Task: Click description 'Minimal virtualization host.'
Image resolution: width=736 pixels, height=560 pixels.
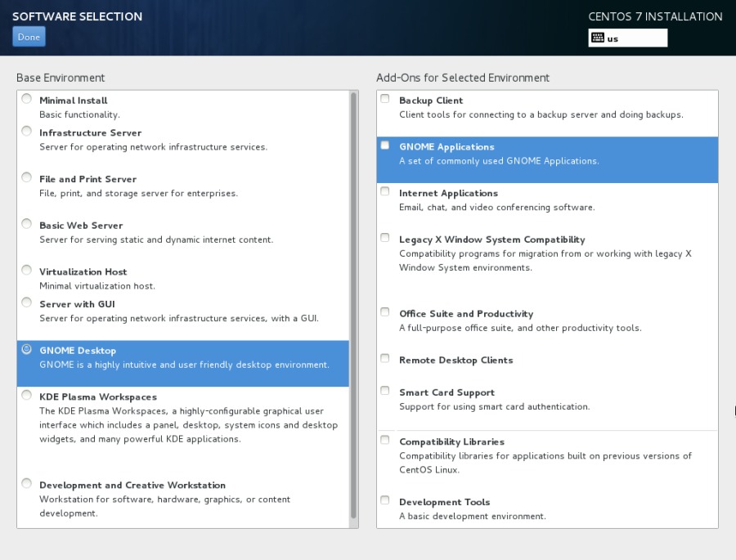Action: tap(97, 286)
